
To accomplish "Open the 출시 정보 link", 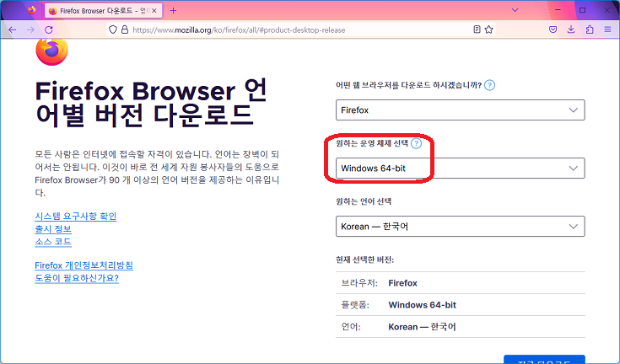I will 53,229.
